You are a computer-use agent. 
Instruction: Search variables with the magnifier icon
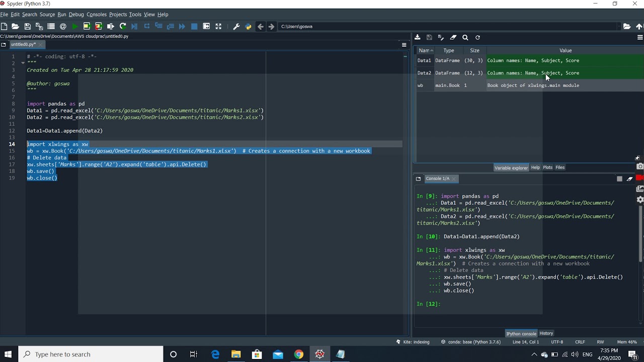tap(465, 37)
